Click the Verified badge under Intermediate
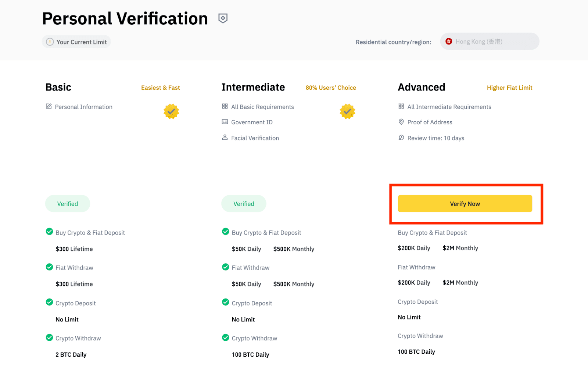 click(244, 204)
